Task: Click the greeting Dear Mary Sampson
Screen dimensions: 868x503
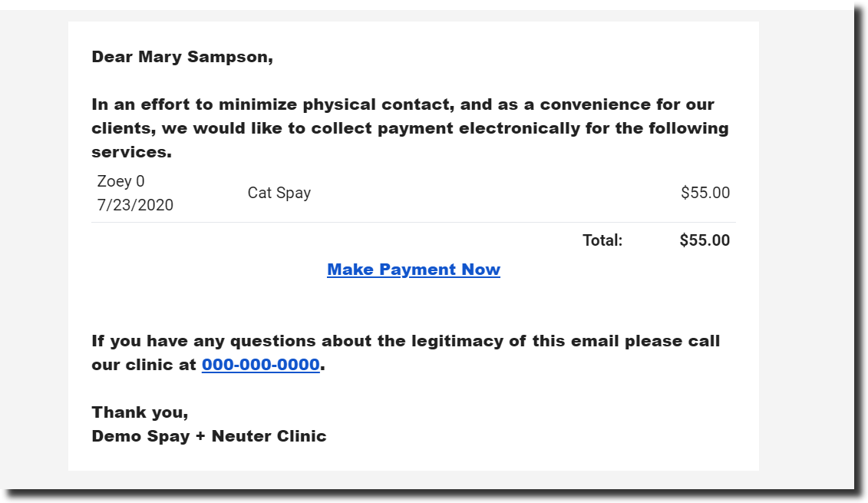Action: click(182, 57)
